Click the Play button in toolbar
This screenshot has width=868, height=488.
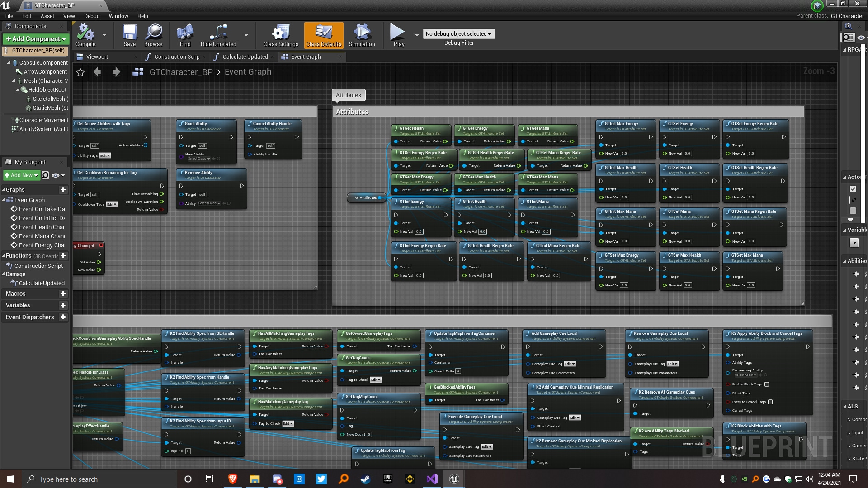pyautogui.click(x=398, y=35)
